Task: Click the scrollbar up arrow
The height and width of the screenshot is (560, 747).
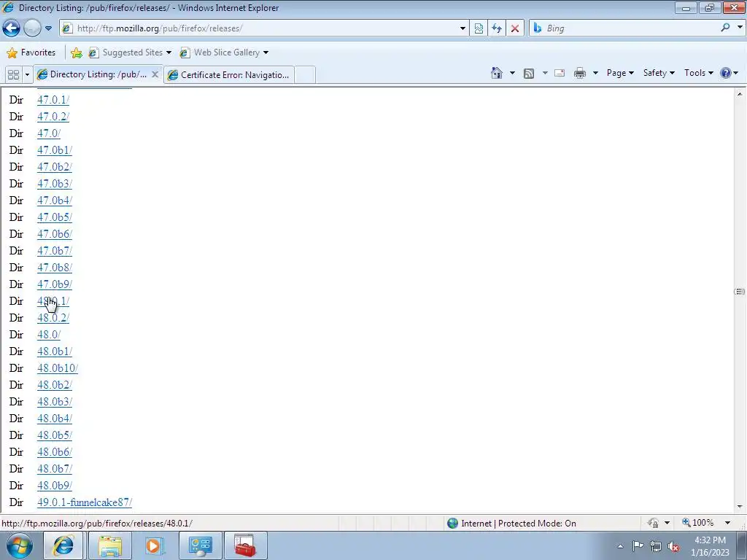Action: click(740, 94)
